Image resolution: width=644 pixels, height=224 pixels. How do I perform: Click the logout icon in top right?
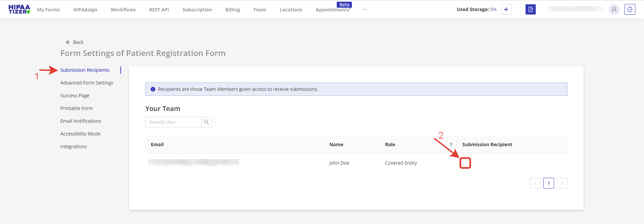[x=630, y=9]
